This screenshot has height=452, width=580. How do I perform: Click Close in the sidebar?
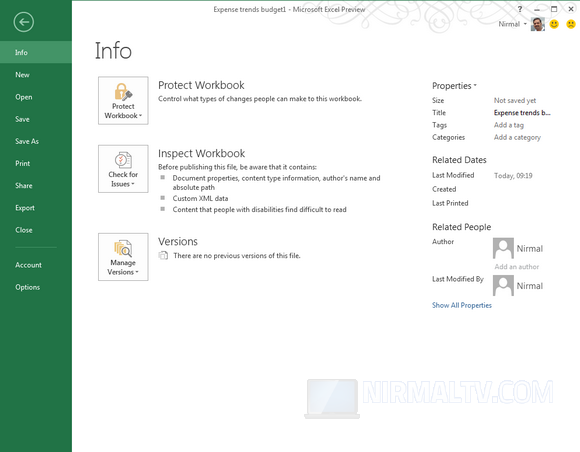click(36, 230)
